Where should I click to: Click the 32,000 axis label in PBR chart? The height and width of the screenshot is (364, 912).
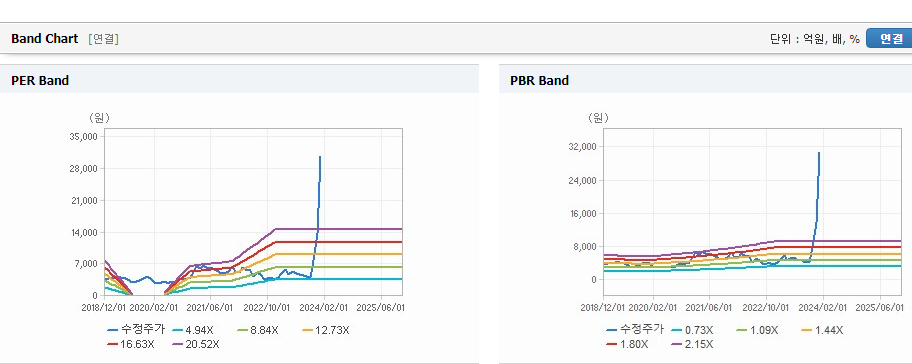coord(584,147)
